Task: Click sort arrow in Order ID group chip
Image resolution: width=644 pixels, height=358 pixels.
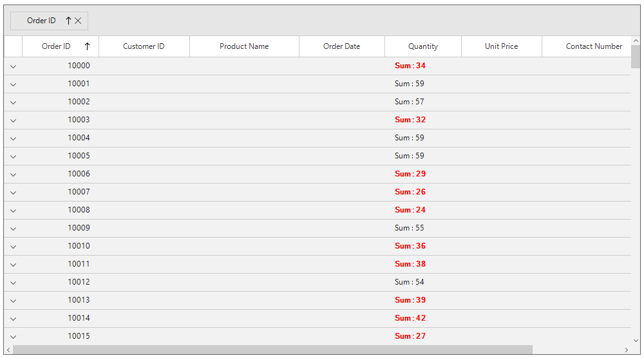Action: 68,21
